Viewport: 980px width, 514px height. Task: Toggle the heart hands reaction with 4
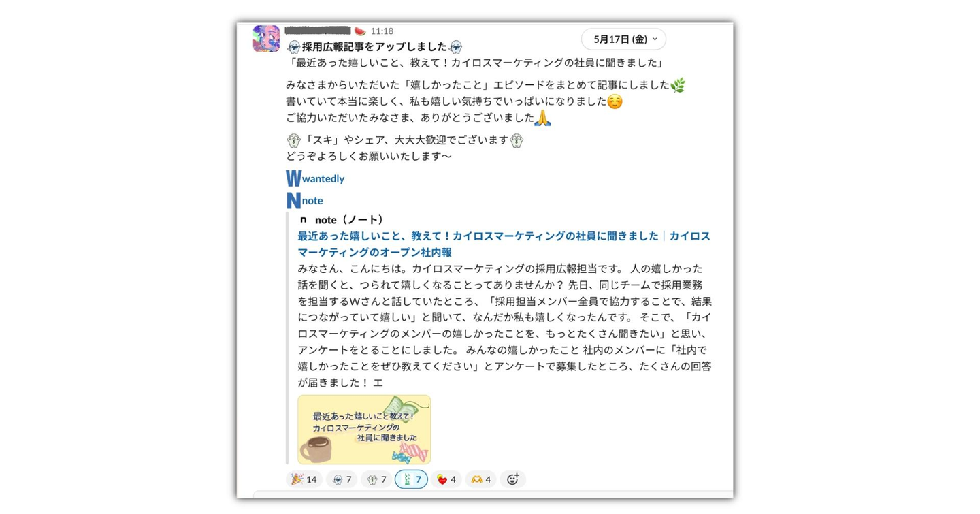(480, 479)
